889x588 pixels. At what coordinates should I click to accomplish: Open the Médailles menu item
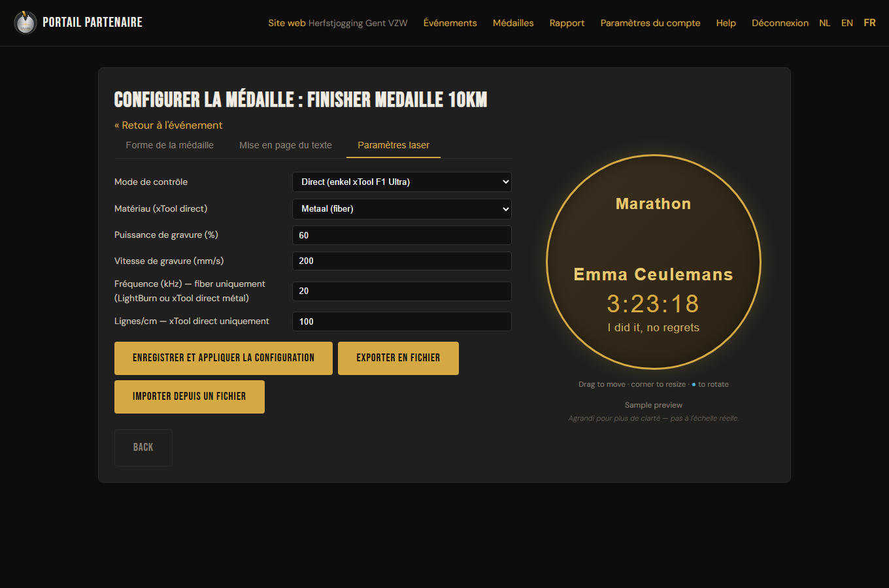click(513, 23)
